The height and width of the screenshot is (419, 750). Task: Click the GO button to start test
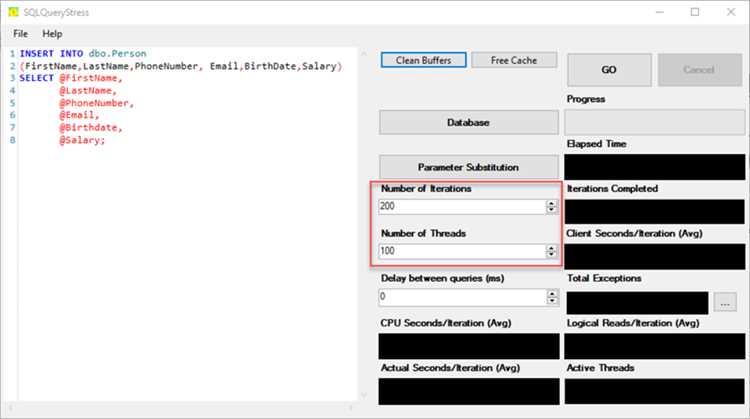(x=609, y=70)
